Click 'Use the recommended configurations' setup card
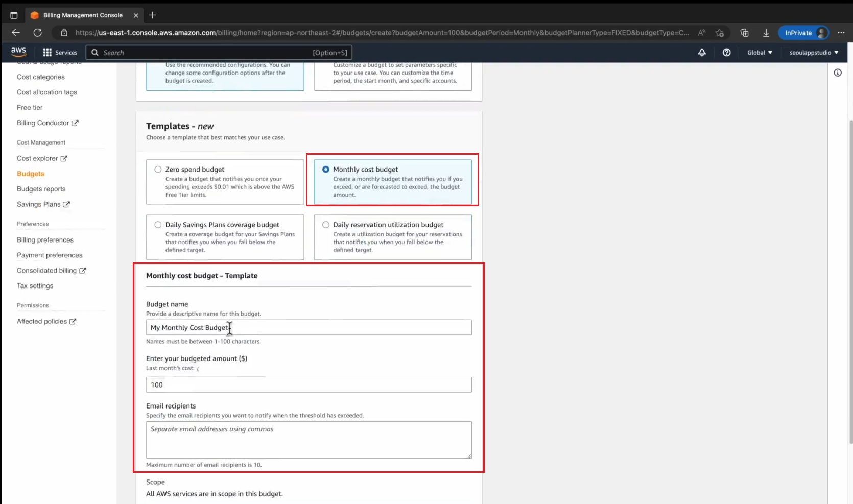Viewport: 853px width, 504px height. pos(225,76)
